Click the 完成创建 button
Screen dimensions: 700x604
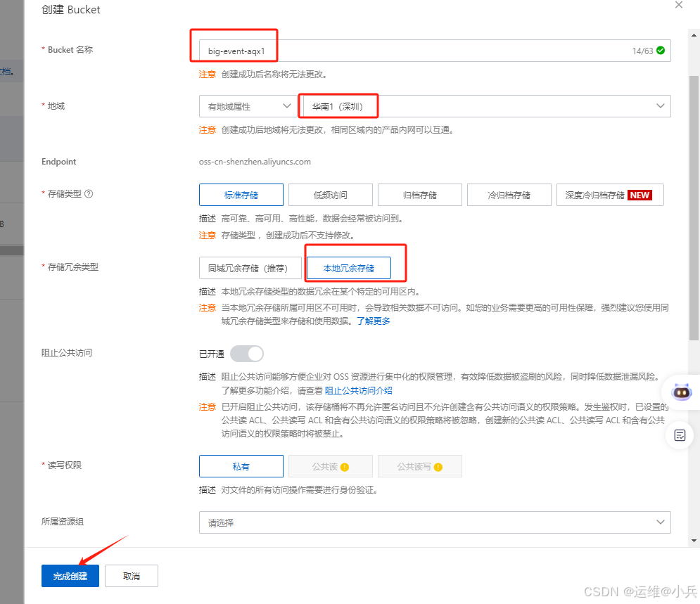(70, 576)
